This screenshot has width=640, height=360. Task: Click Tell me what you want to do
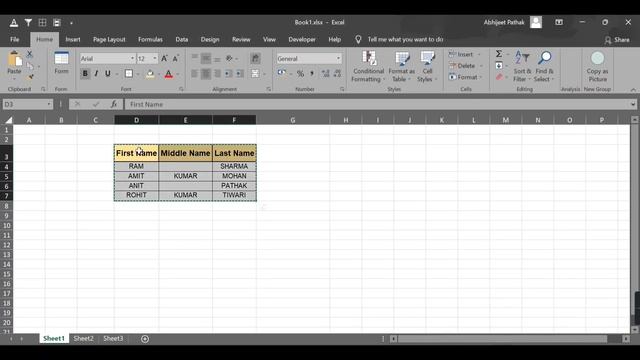pyautogui.click(x=405, y=40)
